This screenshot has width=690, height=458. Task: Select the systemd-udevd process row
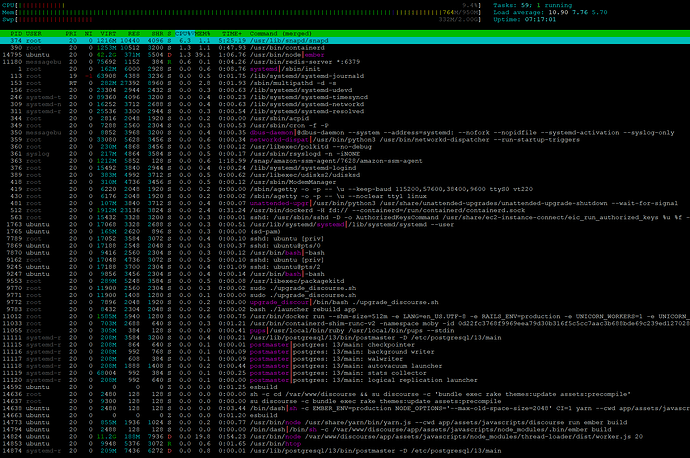[345, 90]
